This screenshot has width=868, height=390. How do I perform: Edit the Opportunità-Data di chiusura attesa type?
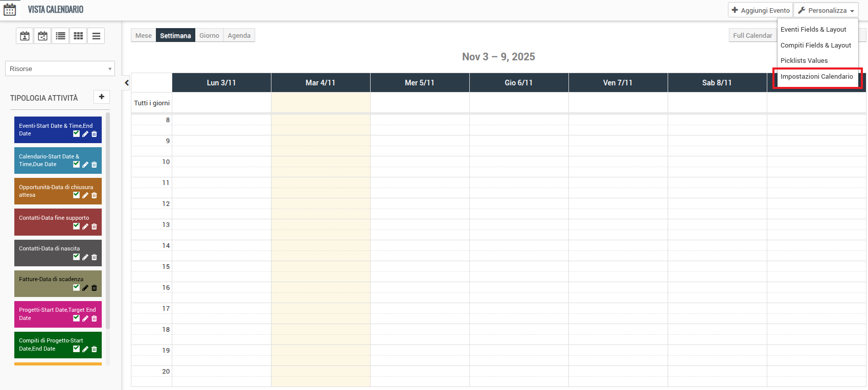(x=85, y=195)
